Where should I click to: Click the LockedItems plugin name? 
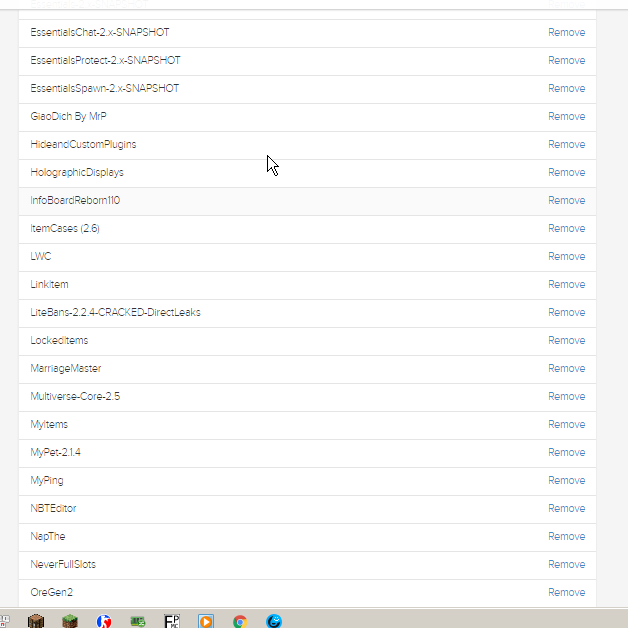[59, 341]
